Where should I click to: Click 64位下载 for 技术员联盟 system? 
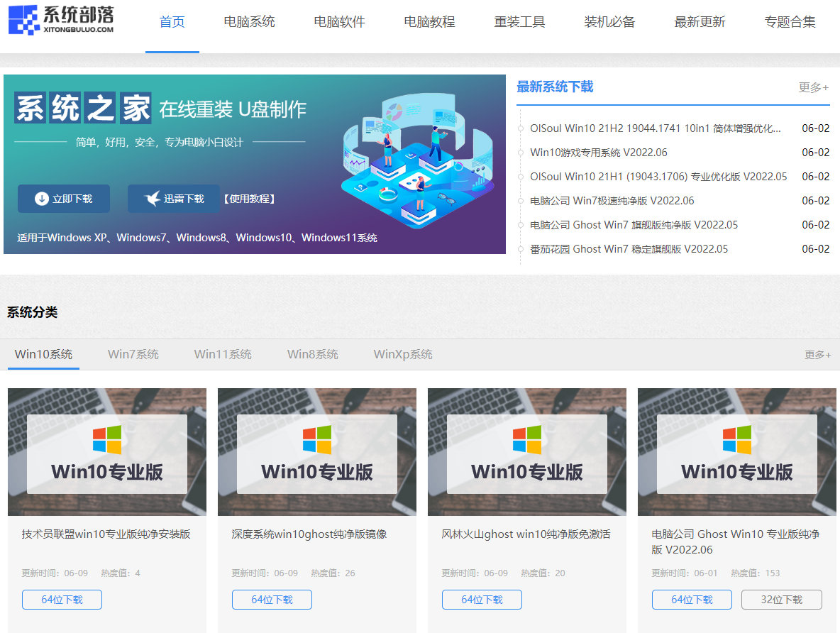(62, 600)
